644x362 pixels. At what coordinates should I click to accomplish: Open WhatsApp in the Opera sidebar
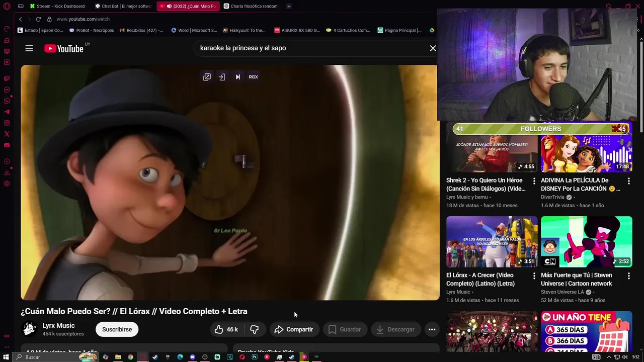(x=7, y=101)
